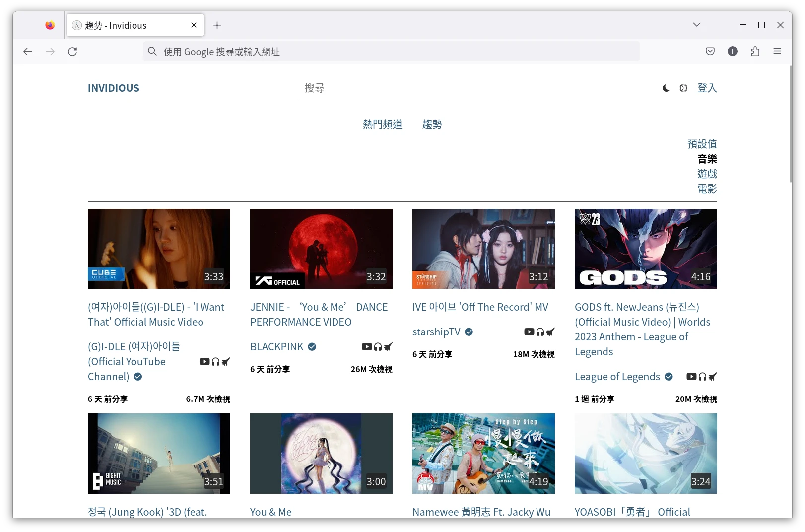Open a new tab with plus button

coord(217,25)
